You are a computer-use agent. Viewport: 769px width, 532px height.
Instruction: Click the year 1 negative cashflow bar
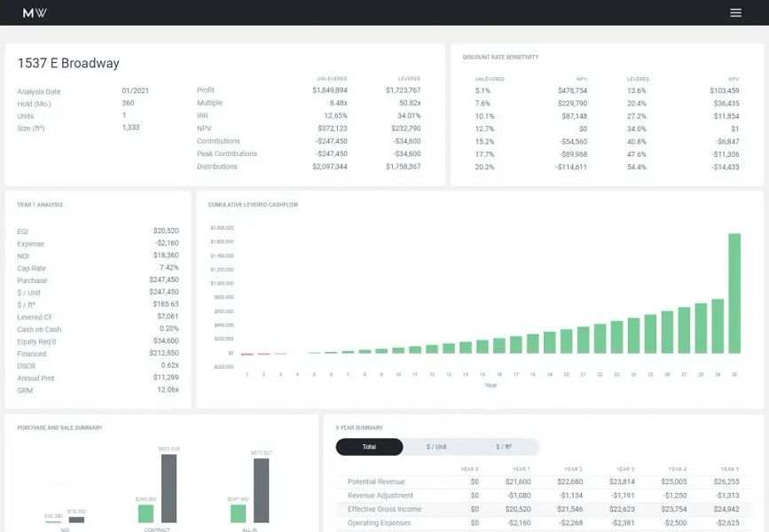coord(247,354)
